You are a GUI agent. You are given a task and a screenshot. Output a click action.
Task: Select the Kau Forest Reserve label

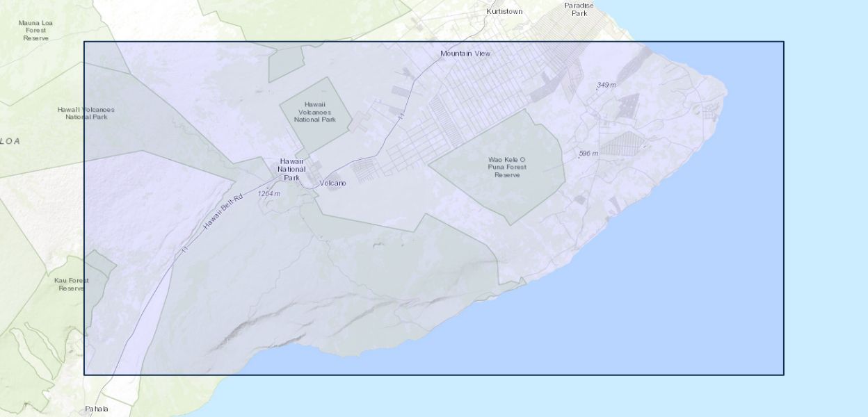pos(71,284)
